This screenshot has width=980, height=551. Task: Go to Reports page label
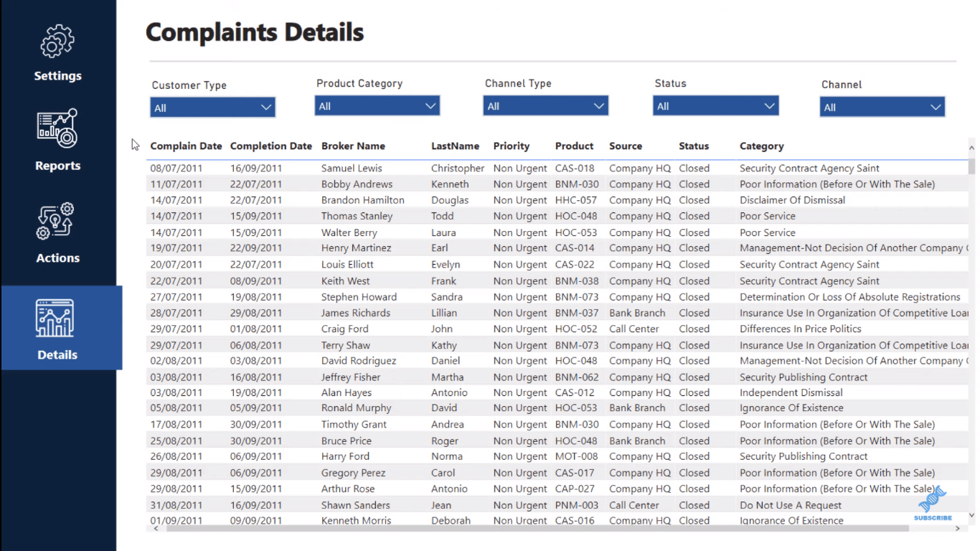click(x=58, y=166)
